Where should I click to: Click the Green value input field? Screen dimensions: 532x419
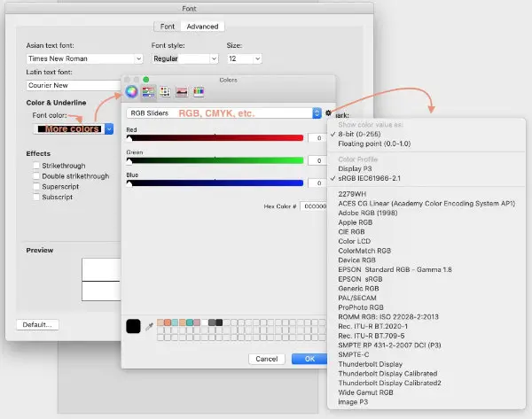pyautogui.click(x=317, y=160)
